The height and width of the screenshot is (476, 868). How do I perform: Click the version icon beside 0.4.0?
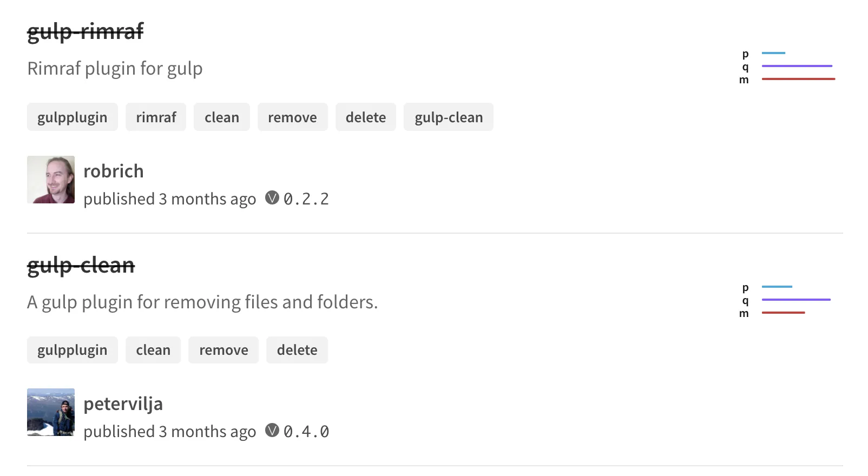tap(272, 431)
